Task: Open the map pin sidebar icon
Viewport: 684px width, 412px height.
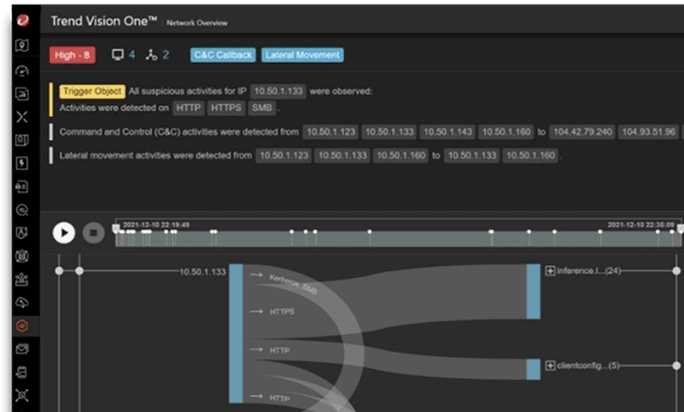Action: pos(22,45)
